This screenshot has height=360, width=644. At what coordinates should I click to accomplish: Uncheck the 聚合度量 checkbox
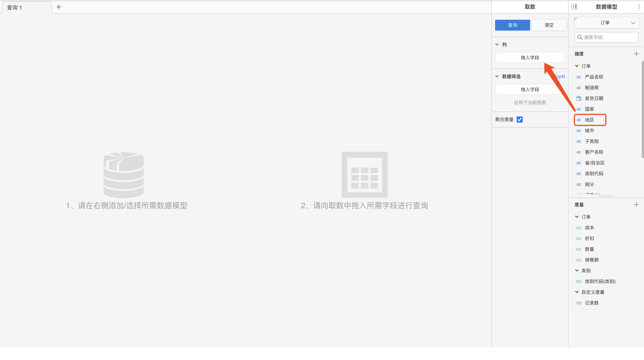520,120
